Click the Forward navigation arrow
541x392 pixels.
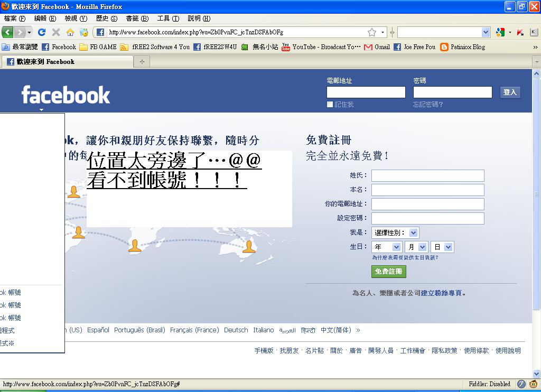coord(20,32)
